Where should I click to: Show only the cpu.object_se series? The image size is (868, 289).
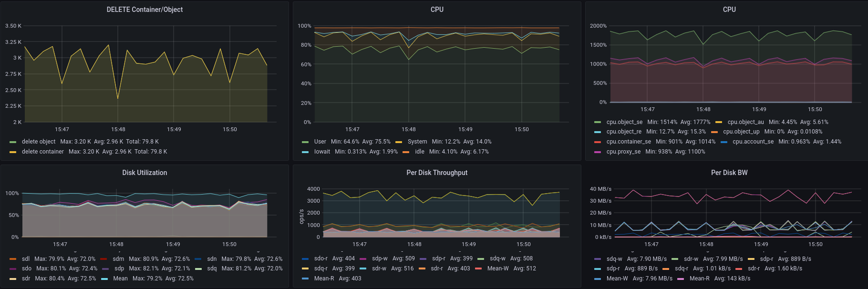click(x=624, y=122)
